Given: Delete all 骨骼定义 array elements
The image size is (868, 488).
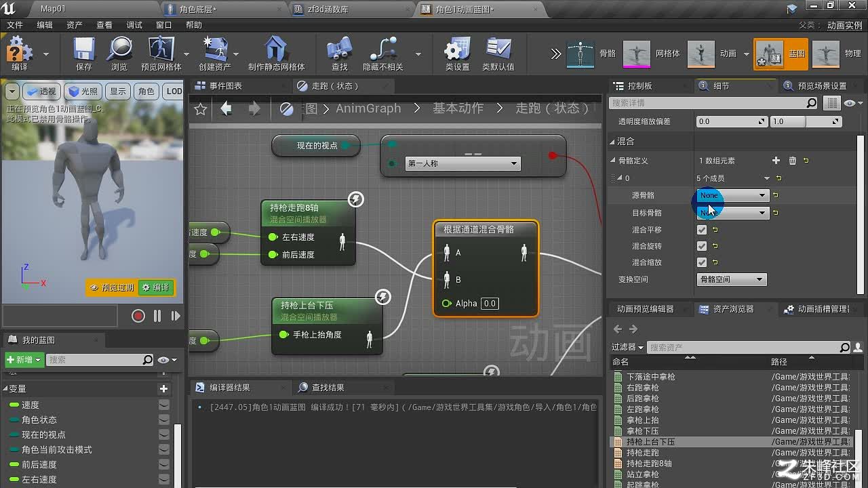Looking at the screenshot, I should pos(792,161).
